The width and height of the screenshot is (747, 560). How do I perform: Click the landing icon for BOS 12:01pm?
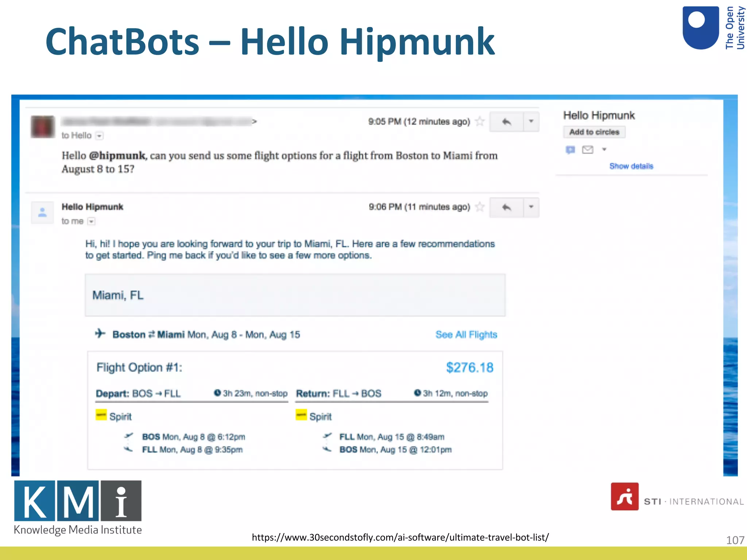(327, 449)
